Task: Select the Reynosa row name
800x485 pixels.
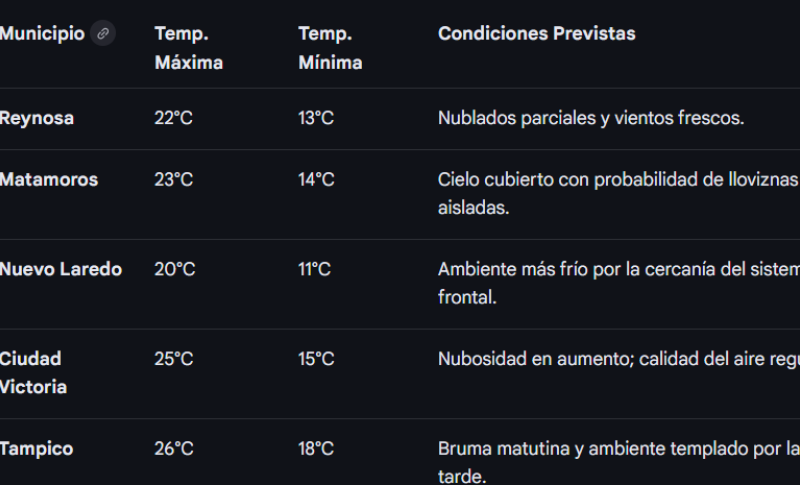Action: coord(37,118)
